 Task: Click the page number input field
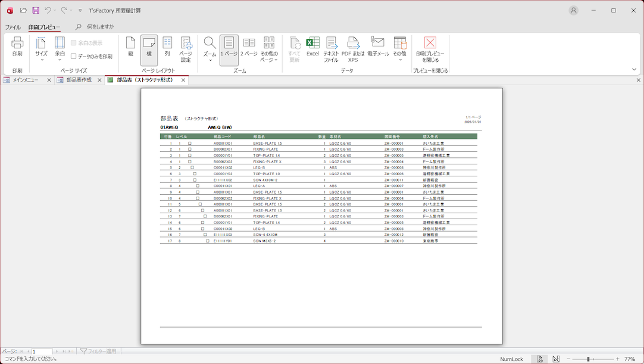pyautogui.click(x=42, y=352)
